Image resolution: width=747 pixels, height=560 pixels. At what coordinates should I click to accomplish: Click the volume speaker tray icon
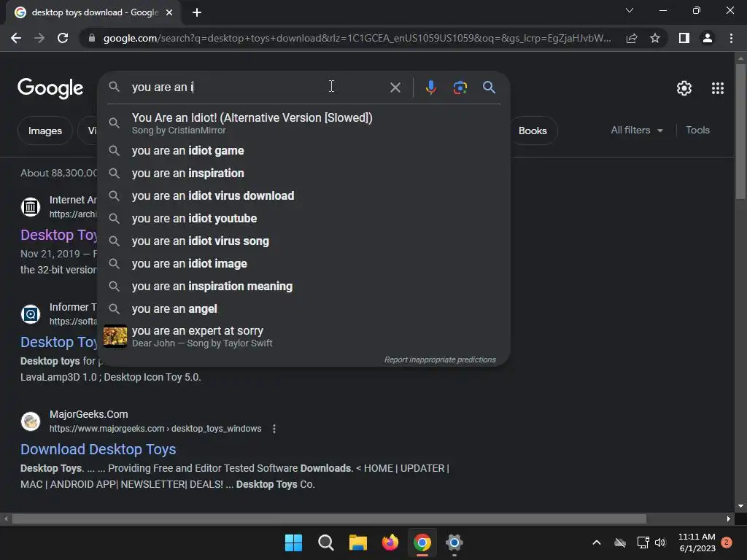pos(660,542)
